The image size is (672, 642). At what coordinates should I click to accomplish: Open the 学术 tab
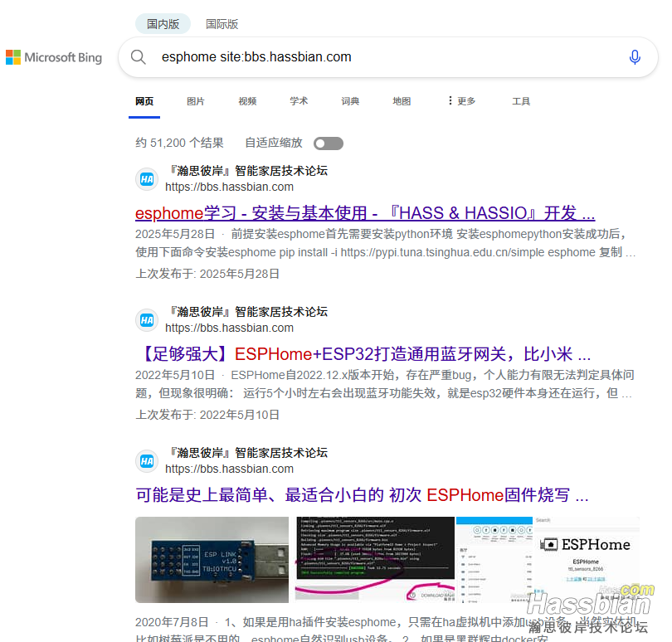(299, 101)
